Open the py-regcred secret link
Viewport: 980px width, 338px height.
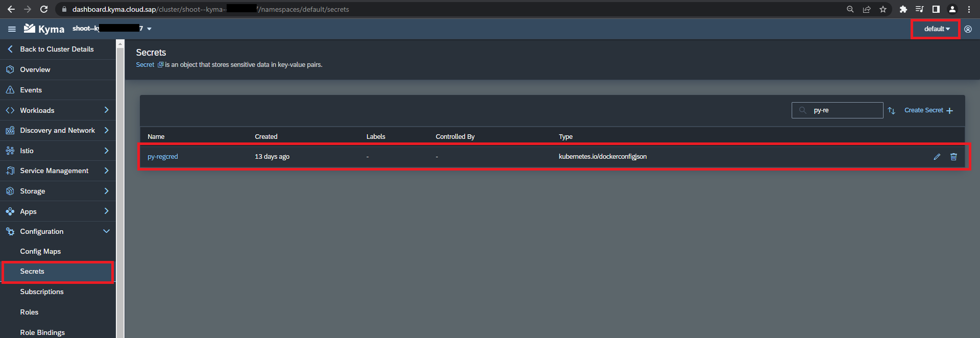pos(163,157)
